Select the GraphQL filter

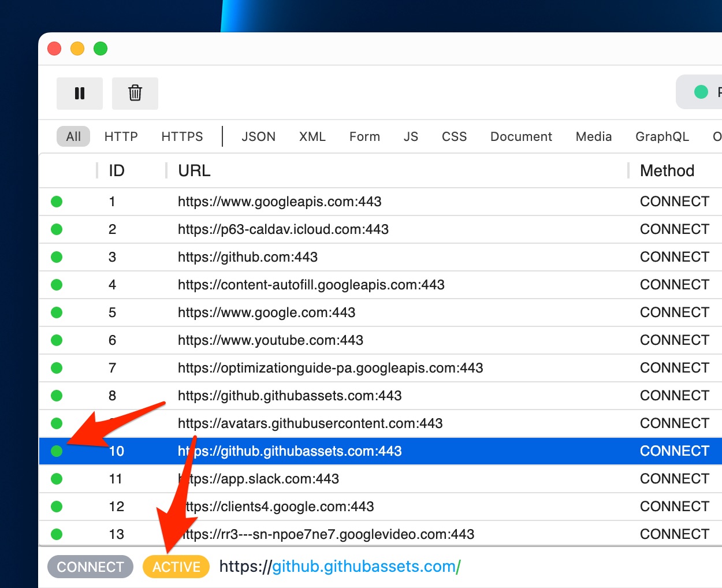pos(662,136)
